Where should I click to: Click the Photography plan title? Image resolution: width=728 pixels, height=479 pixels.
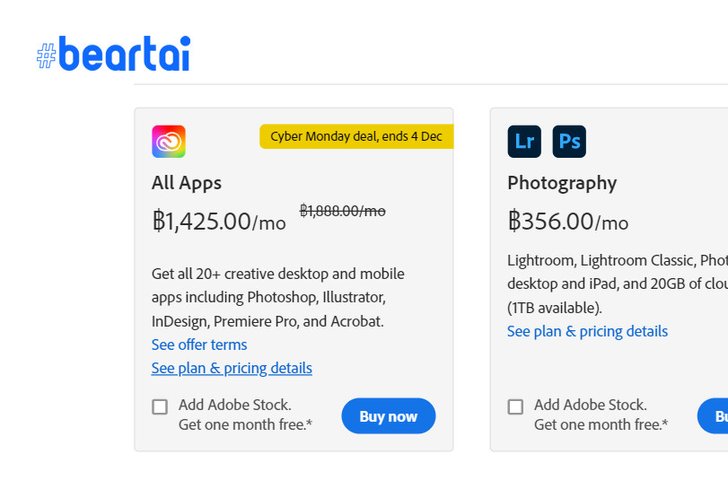pos(562,183)
